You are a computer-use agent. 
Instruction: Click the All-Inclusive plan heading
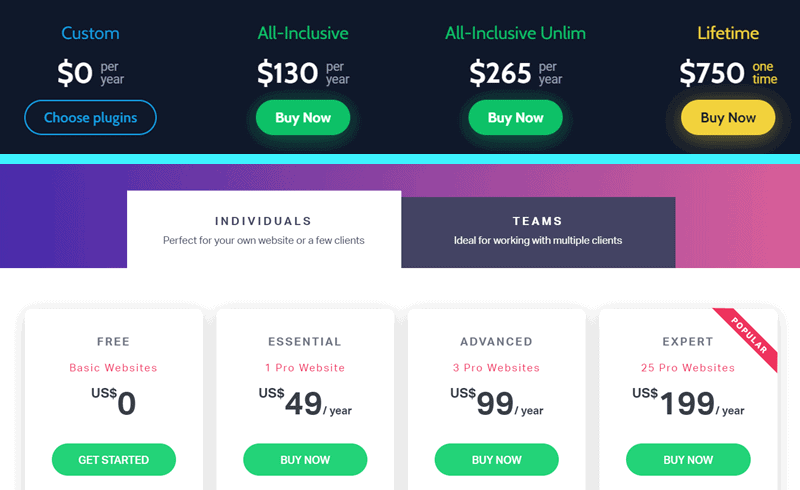pos(303,33)
